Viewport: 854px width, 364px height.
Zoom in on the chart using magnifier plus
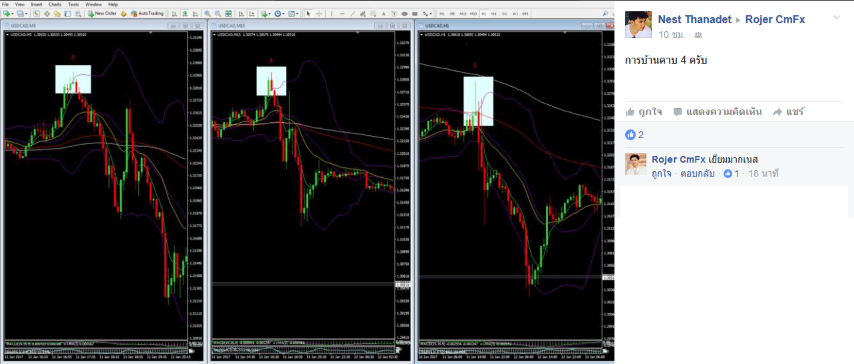coord(208,14)
